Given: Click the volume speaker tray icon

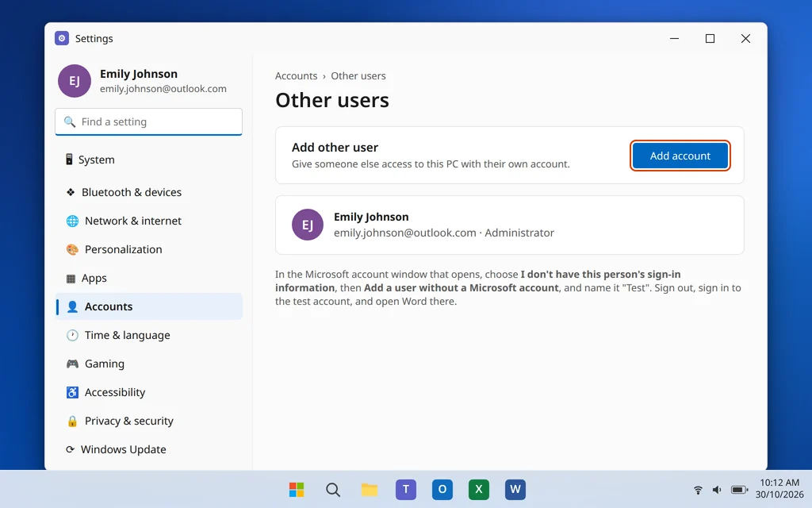Looking at the screenshot, I should coord(717,489).
